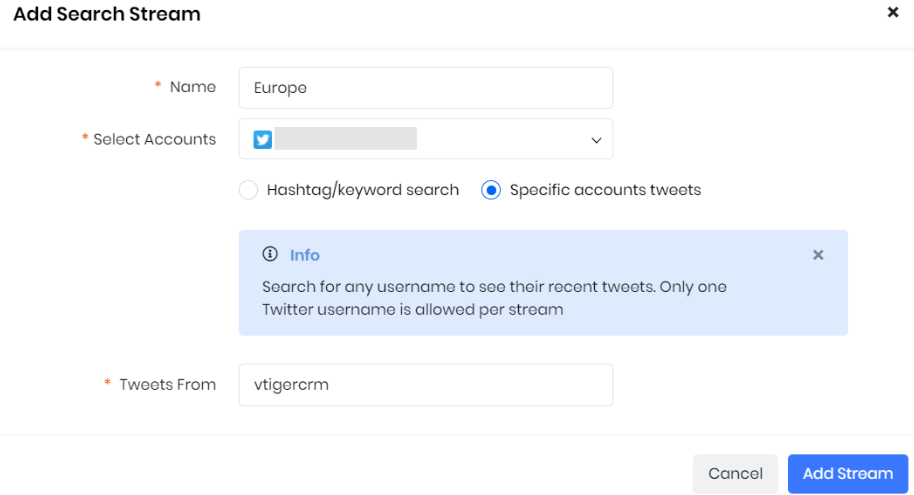914x495 pixels.
Task: Focus the Name field containing Europe
Action: point(426,88)
